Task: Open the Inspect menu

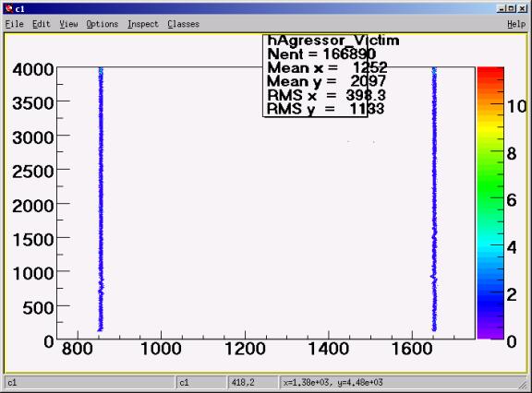Action: pyautogui.click(x=143, y=24)
